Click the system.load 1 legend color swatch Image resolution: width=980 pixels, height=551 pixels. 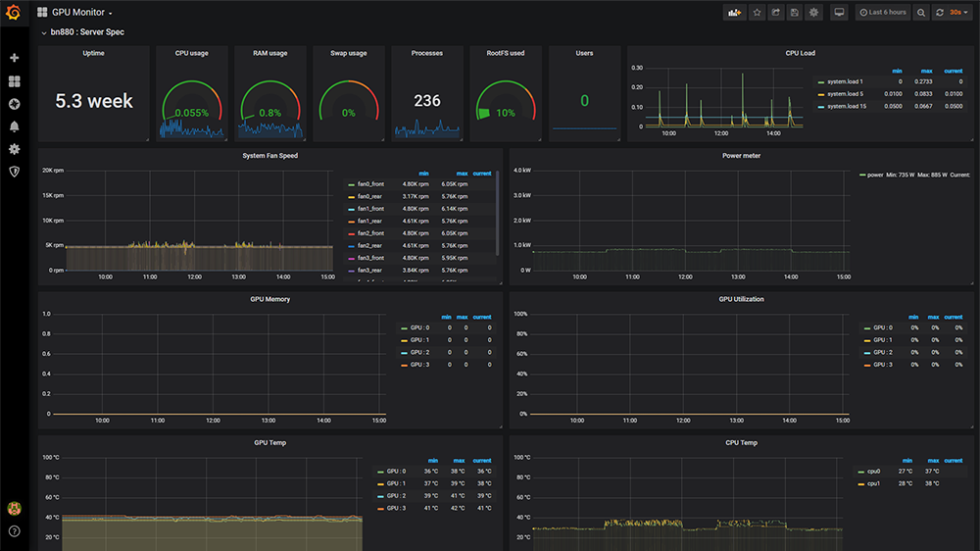coord(821,82)
